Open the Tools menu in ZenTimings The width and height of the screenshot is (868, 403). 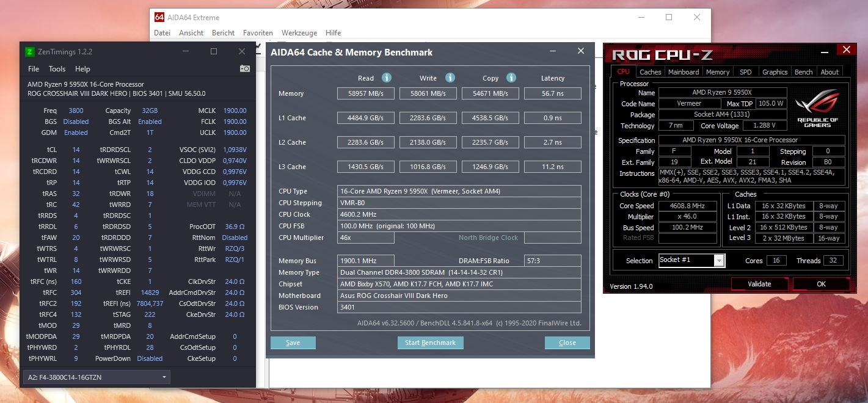point(57,69)
